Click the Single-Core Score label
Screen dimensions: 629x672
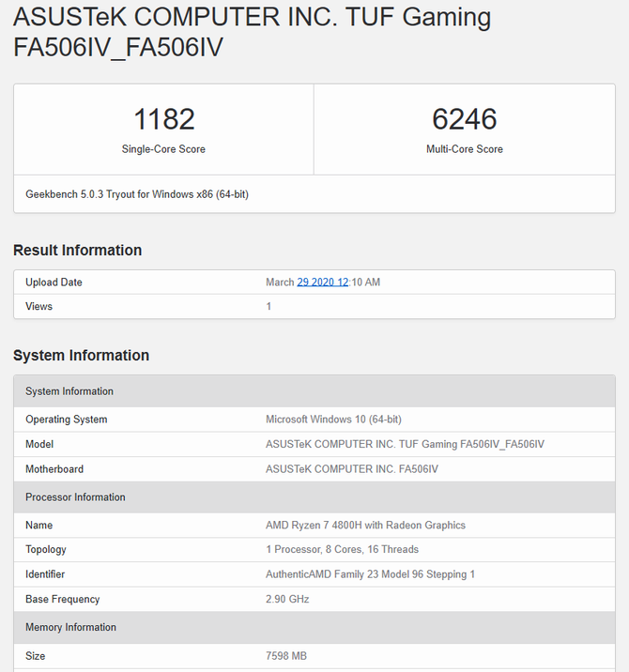point(163,149)
